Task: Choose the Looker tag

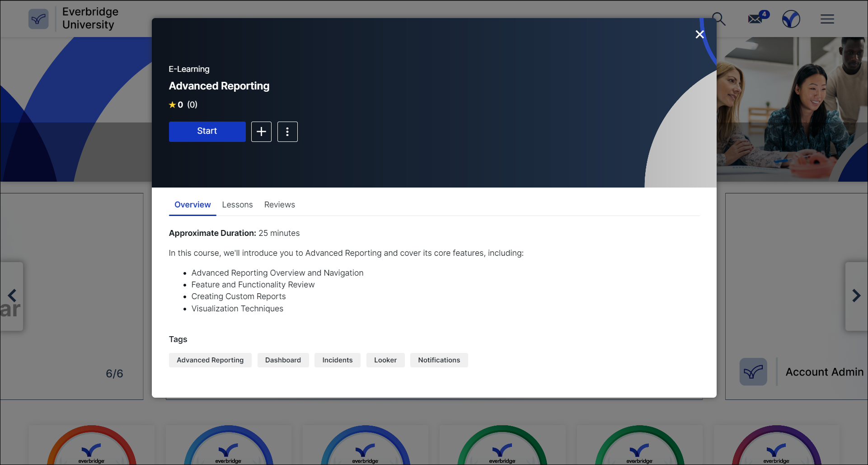Action: (385, 360)
